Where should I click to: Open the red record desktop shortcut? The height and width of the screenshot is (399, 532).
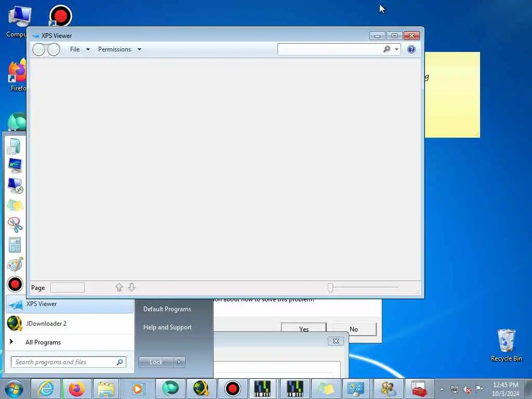click(60, 16)
